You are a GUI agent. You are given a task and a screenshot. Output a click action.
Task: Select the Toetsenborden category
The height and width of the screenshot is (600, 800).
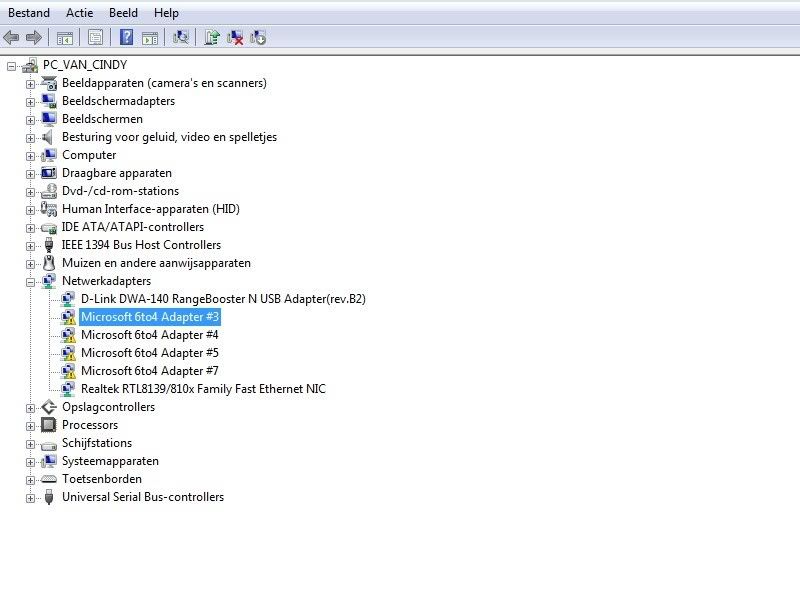pos(101,479)
